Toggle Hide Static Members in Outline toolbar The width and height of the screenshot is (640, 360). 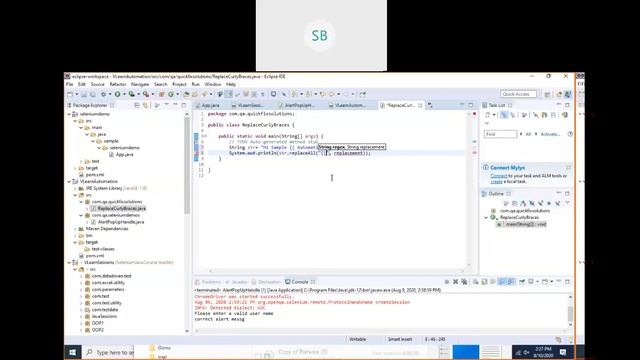coord(541,203)
